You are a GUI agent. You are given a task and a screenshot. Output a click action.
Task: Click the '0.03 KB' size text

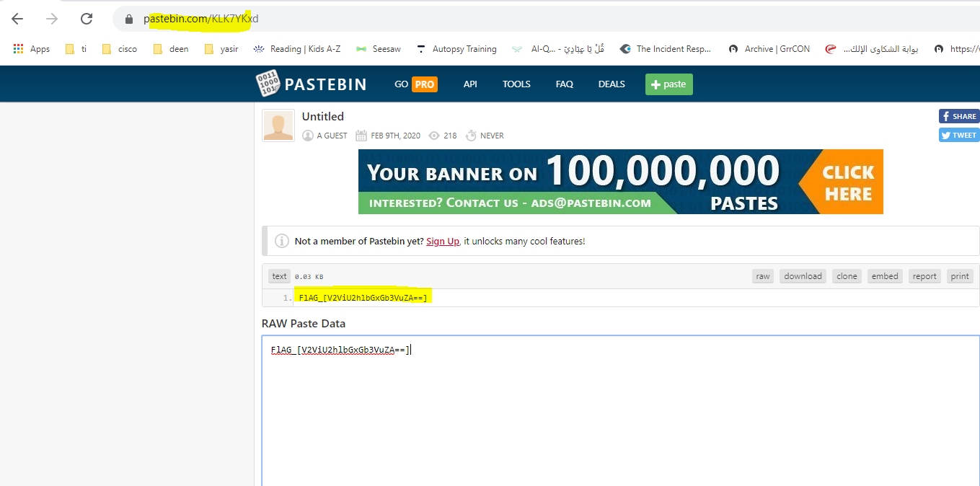point(309,277)
